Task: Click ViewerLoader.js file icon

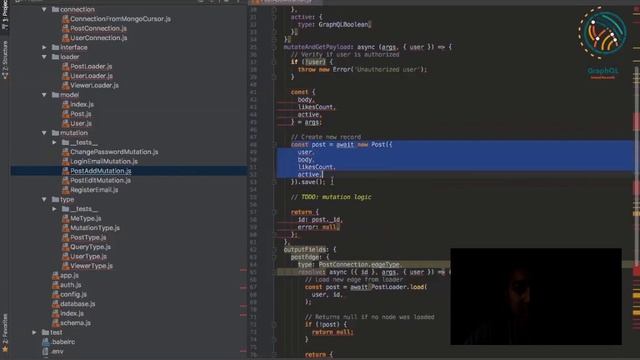Action: (65, 85)
